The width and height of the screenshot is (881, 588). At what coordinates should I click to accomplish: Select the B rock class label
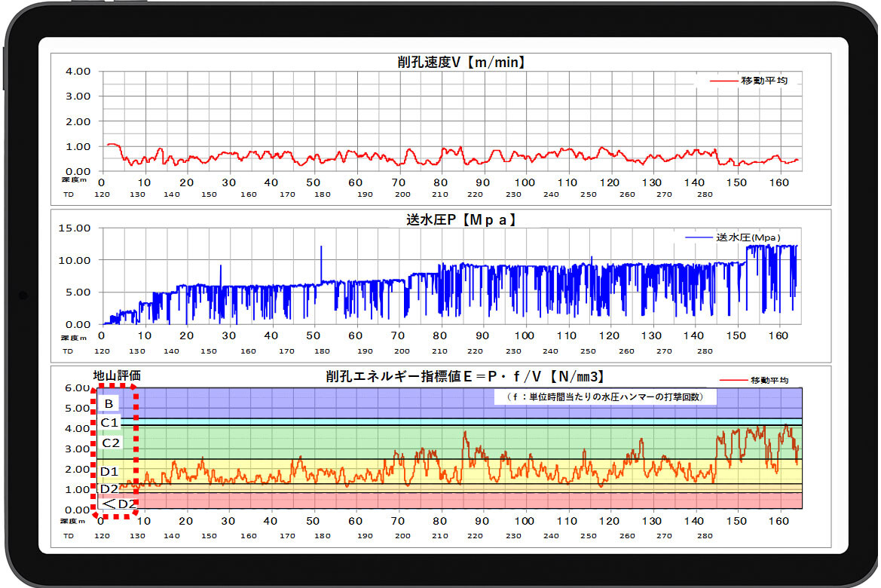109,403
